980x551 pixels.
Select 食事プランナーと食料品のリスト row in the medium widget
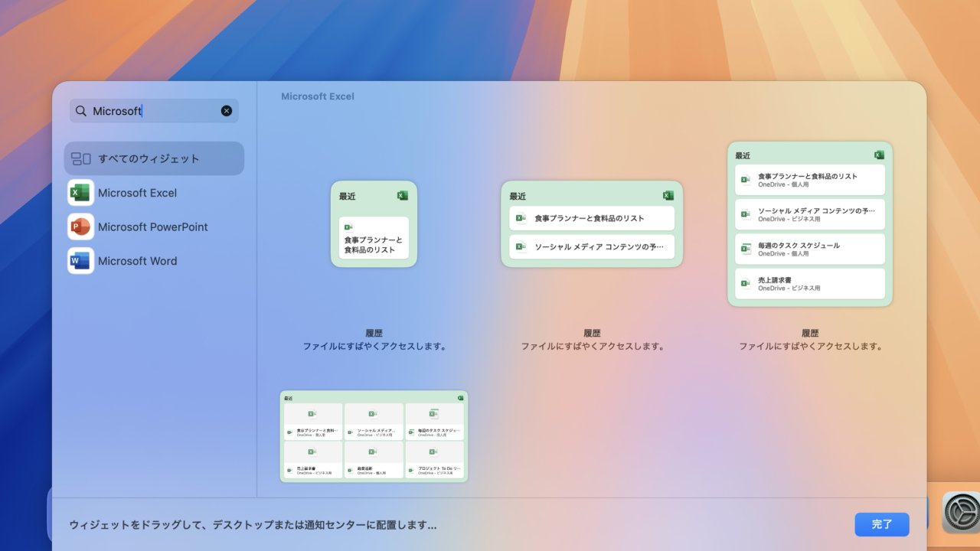pos(592,218)
